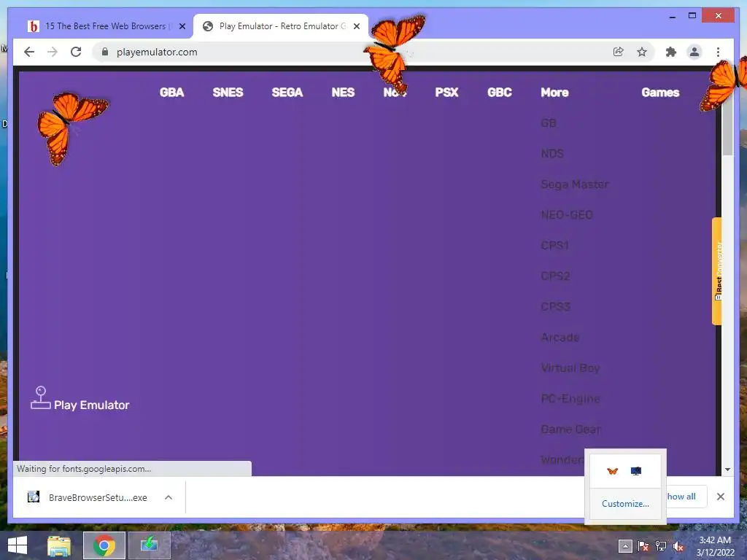Choose NDS from the More list
Image resolution: width=747 pixels, height=560 pixels.
coord(552,153)
